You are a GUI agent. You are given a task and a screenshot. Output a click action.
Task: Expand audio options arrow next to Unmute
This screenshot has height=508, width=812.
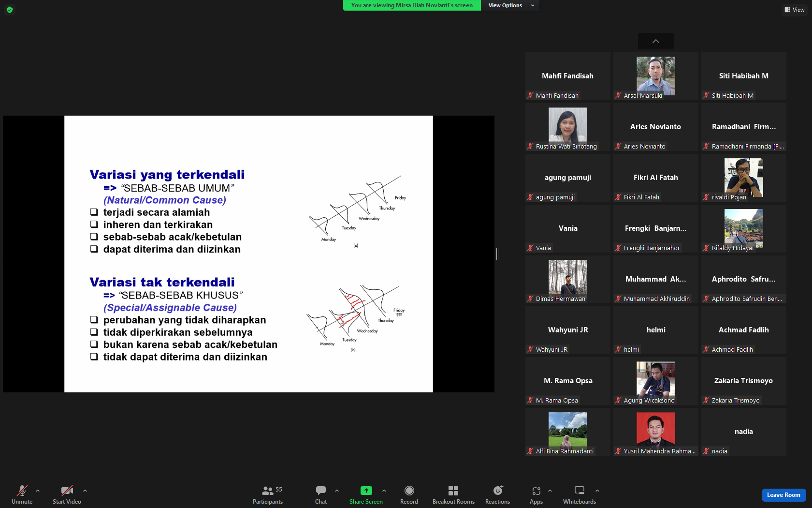tap(38, 491)
